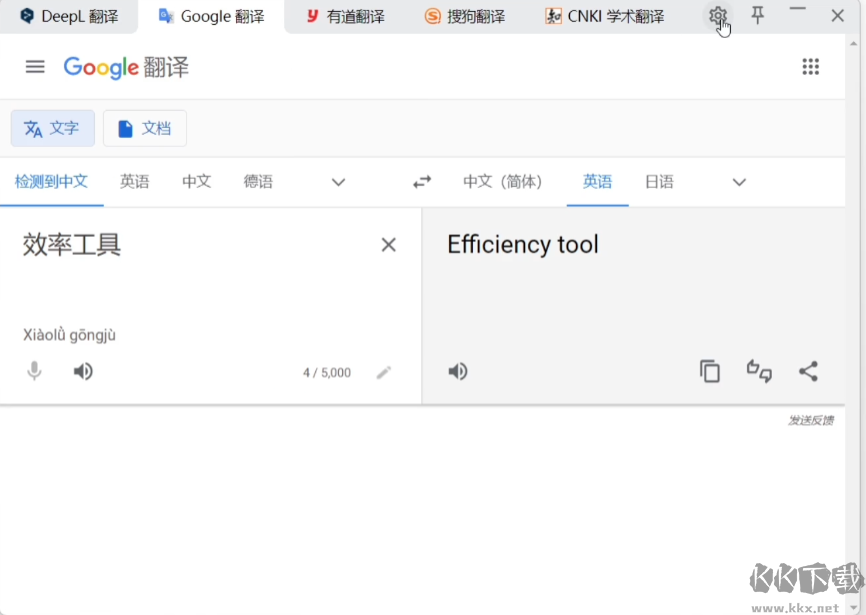Screen dimensions: 866x615
Task: Open handwriting pencil input tool
Action: tap(384, 373)
